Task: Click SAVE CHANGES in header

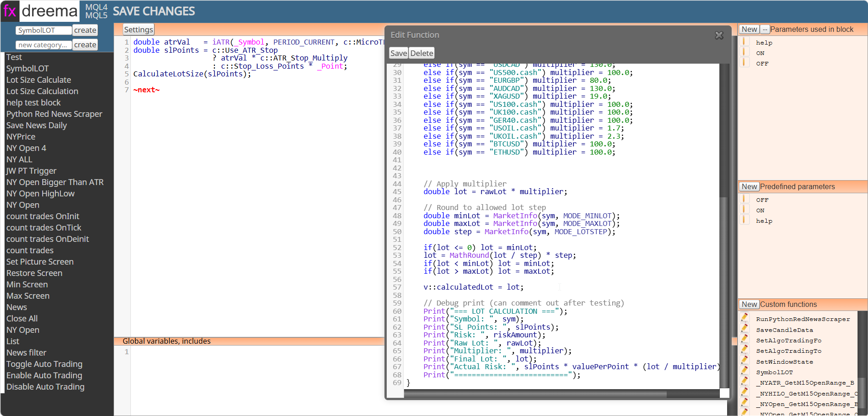Action: pos(154,11)
